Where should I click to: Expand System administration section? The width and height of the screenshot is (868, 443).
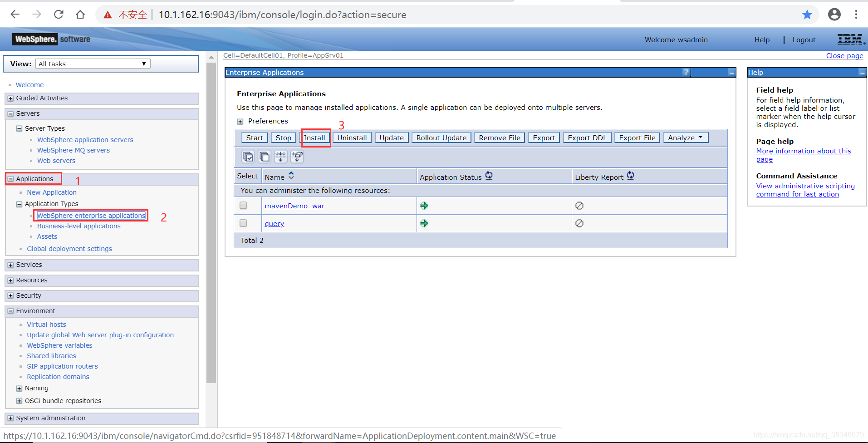[10, 418]
